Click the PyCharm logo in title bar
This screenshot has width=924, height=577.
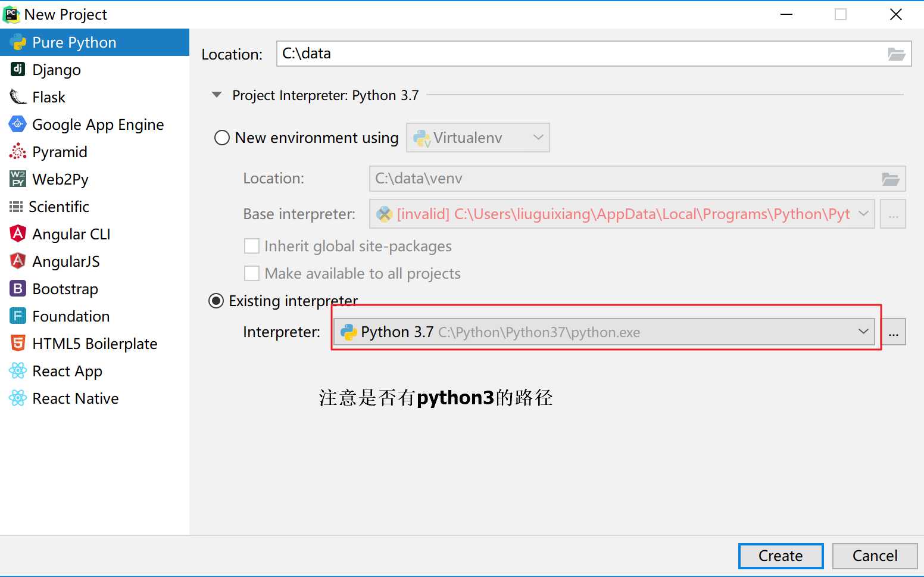pos(11,14)
